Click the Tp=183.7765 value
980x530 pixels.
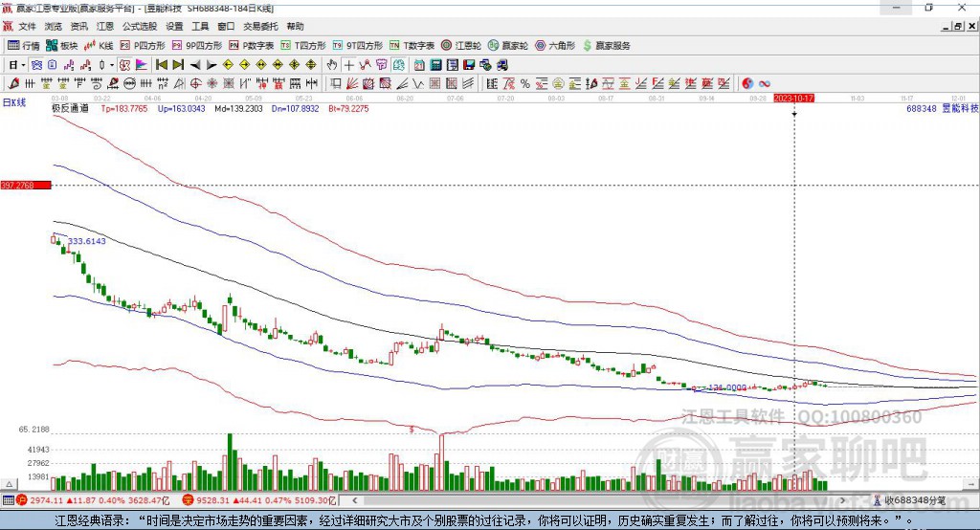point(124,108)
